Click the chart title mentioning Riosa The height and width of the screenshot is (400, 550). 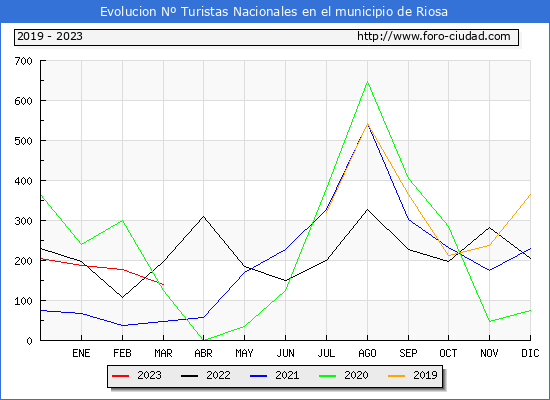pyautogui.click(x=274, y=12)
